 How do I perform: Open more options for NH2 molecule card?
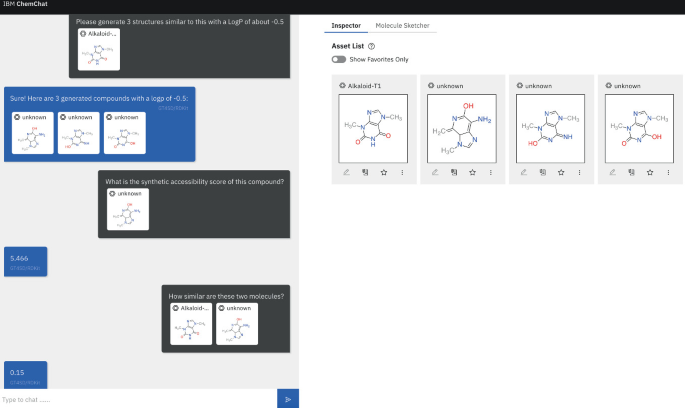pos(491,172)
